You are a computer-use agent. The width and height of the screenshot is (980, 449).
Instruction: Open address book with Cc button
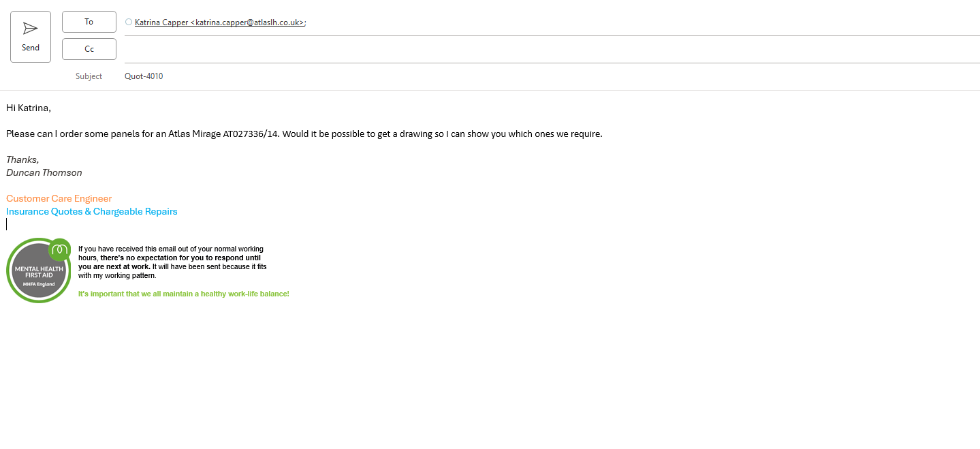click(x=89, y=49)
